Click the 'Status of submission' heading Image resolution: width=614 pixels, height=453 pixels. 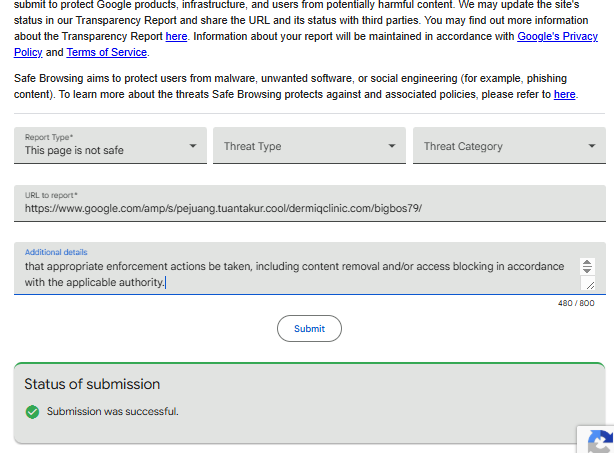point(92,384)
